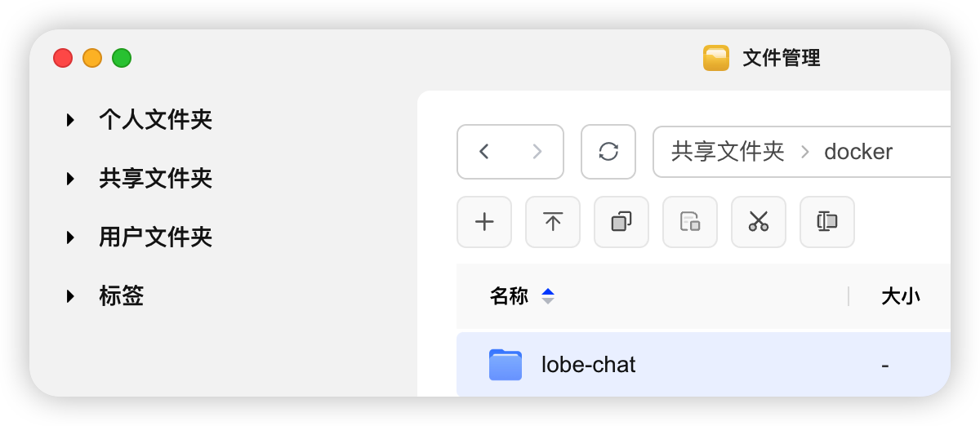Click the refresh icon button
Image resolution: width=980 pixels, height=426 pixels.
tap(608, 152)
